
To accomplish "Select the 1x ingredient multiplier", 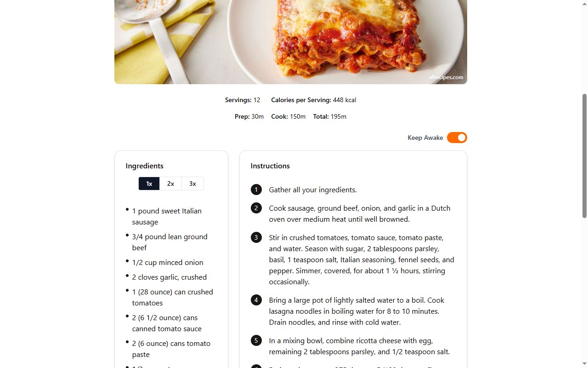I will coord(149,184).
